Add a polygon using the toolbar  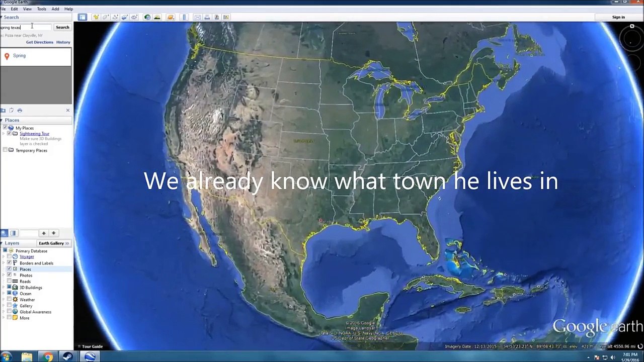pyautogui.click(x=106, y=17)
